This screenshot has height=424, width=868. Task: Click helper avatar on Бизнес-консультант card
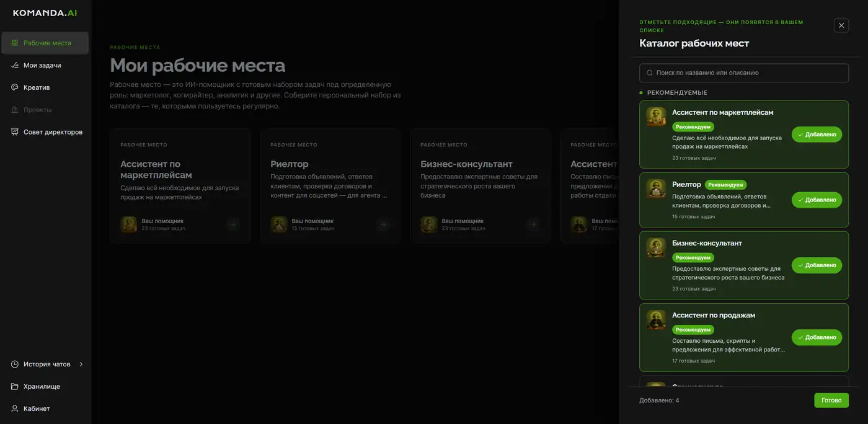coord(429,224)
